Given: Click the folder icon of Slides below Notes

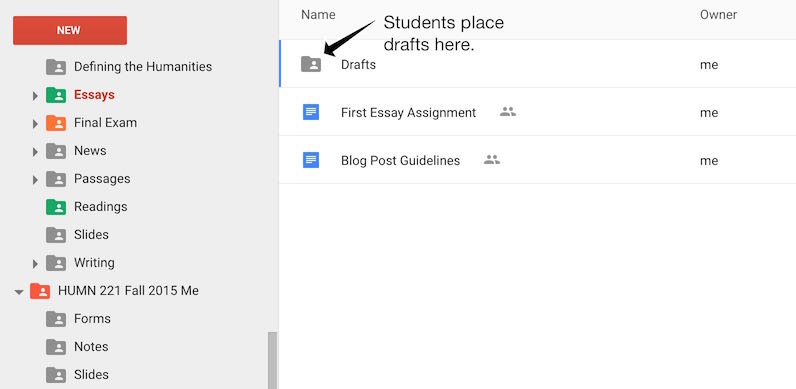Looking at the screenshot, I should [x=56, y=375].
